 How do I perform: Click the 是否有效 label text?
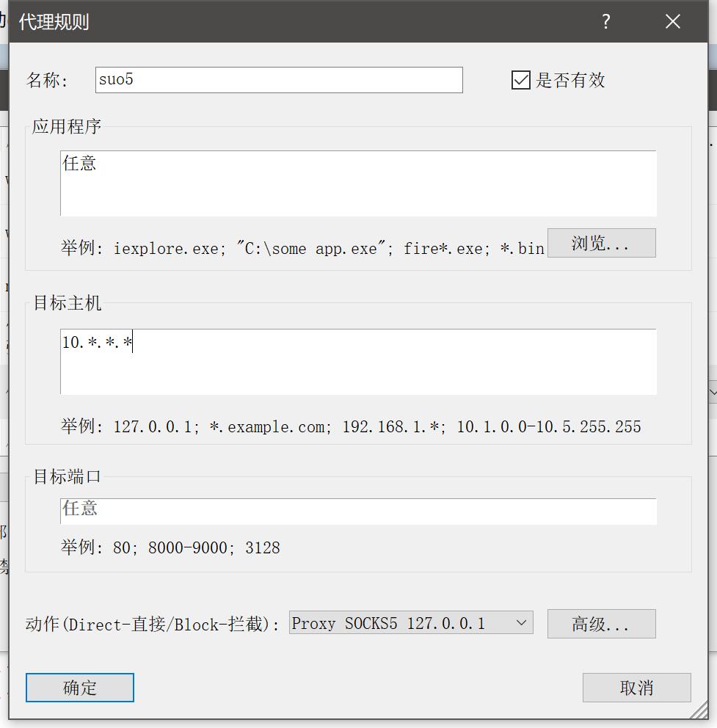tap(570, 80)
